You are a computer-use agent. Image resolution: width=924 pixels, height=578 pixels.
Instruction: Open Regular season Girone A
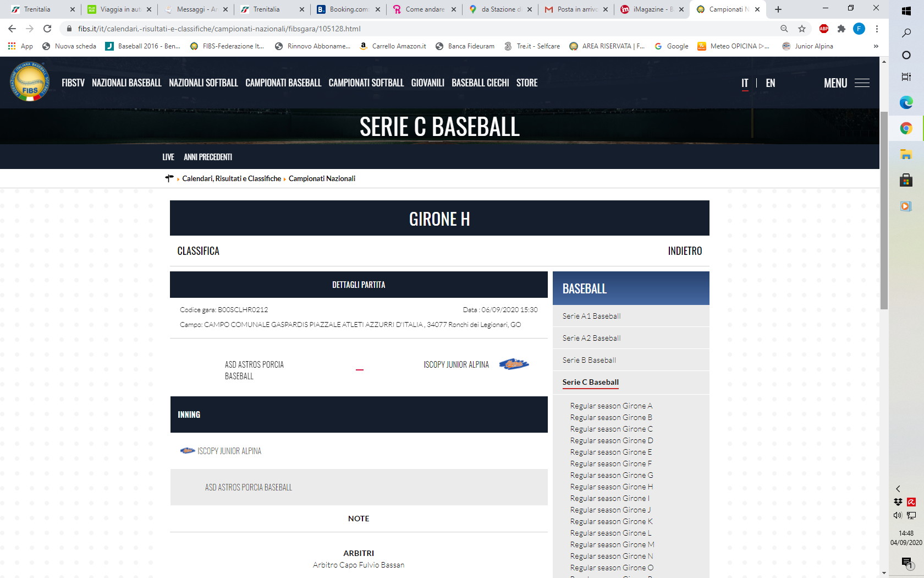point(611,406)
